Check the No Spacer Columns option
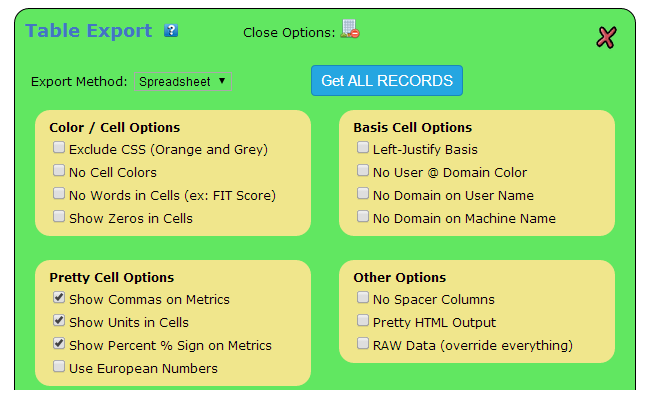The height and width of the screenshot is (395, 658). click(x=363, y=297)
